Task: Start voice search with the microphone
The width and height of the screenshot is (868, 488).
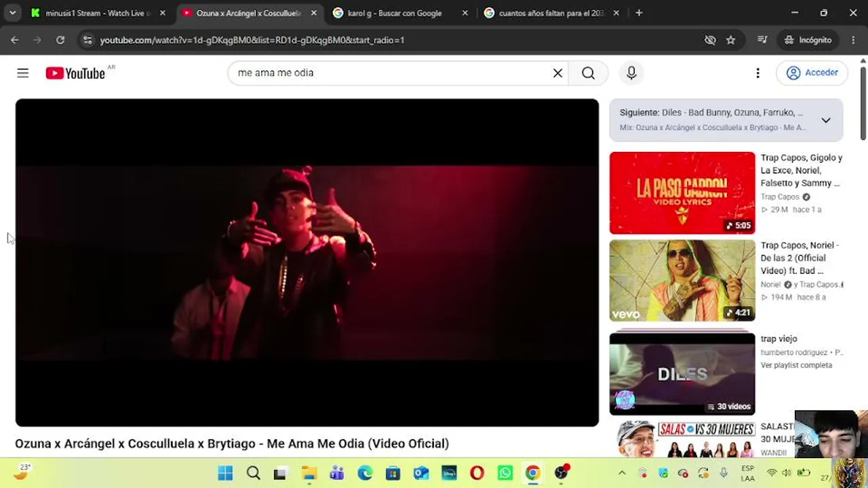Action: (631, 73)
